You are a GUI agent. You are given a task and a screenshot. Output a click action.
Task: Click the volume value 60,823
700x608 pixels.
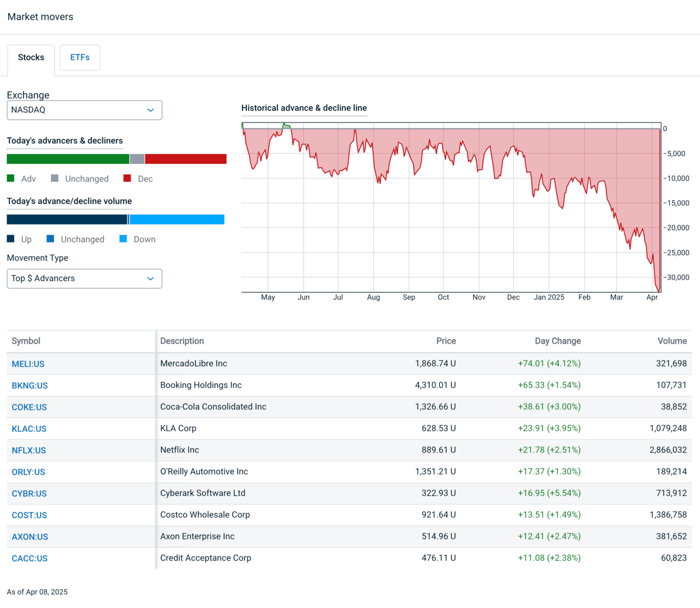coord(674,558)
